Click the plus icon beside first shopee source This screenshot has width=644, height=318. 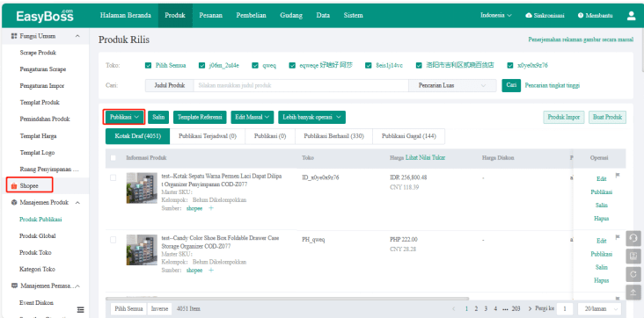coord(211,208)
